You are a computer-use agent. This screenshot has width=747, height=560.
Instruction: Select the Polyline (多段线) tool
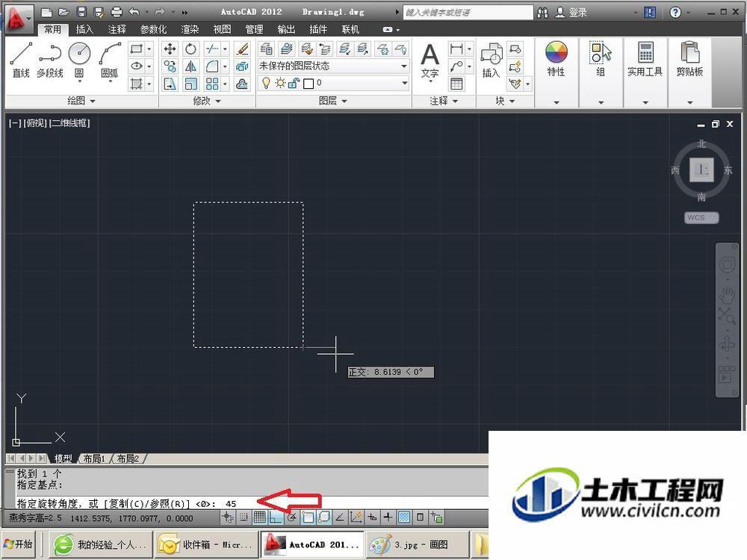[x=50, y=59]
